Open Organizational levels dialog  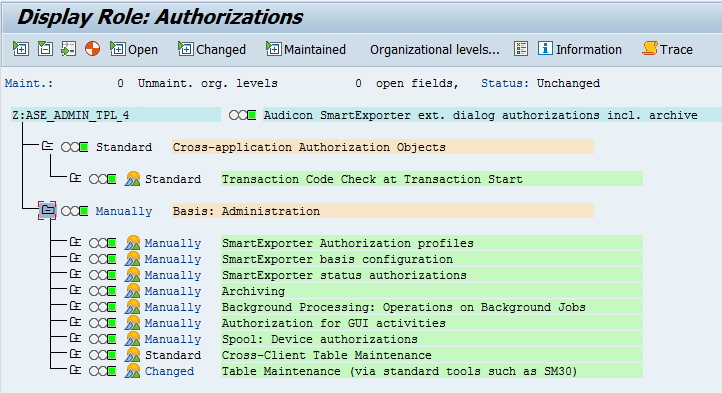[x=435, y=49]
